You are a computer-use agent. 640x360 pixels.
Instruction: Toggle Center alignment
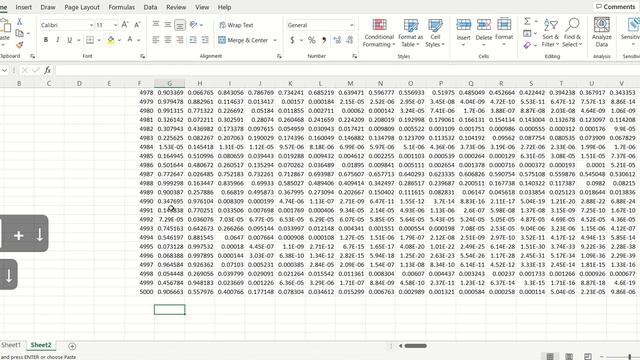point(168,40)
